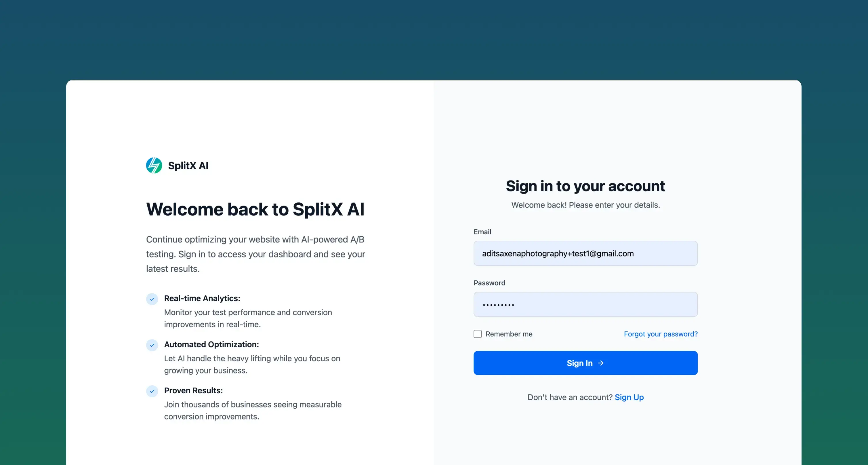Click the Email field label
The width and height of the screenshot is (868, 465).
click(x=482, y=232)
